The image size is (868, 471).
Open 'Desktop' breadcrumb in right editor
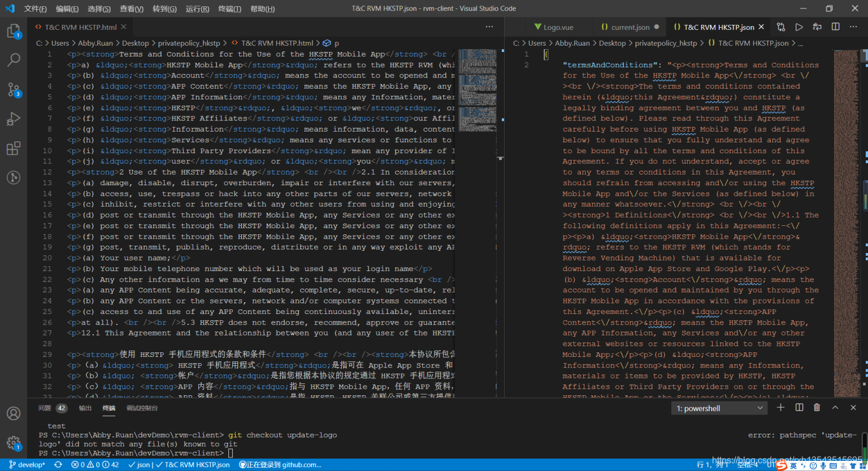pos(612,43)
